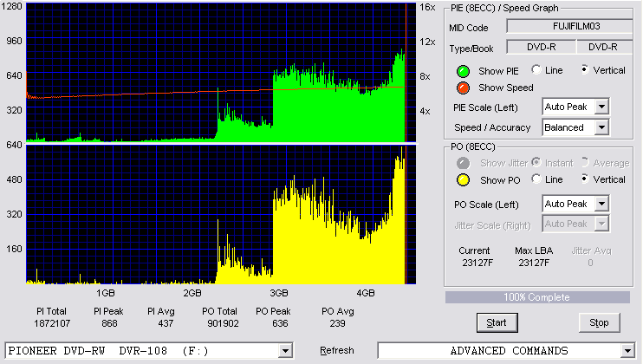Click the Jitter Avg value 0
Viewport: 643px width, 364px height.
coord(590,263)
